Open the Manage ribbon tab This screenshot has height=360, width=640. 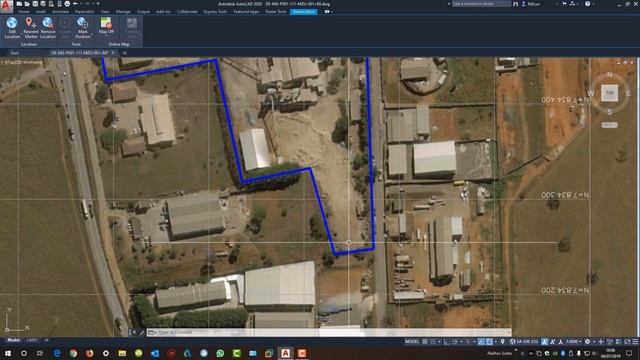[123, 12]
